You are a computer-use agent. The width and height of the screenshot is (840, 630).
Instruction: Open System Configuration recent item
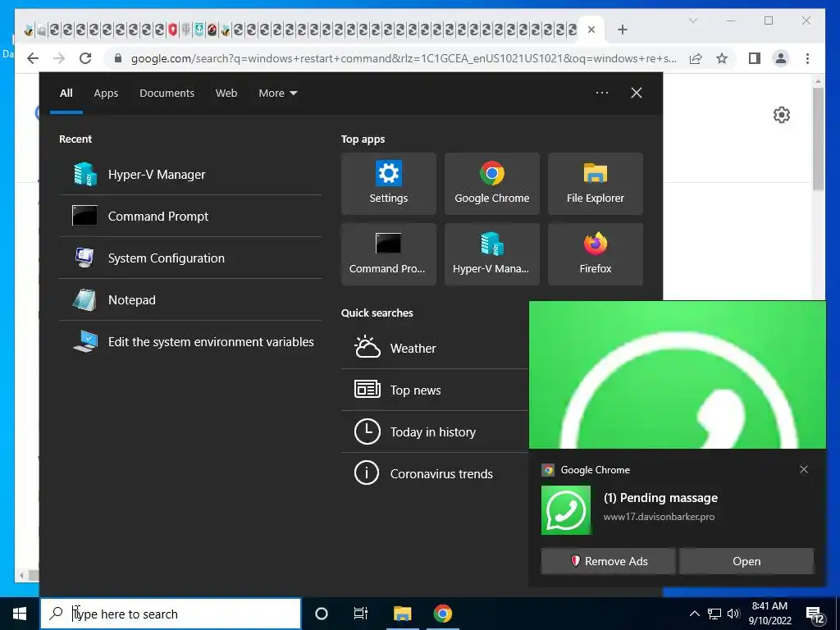(190, 258)
